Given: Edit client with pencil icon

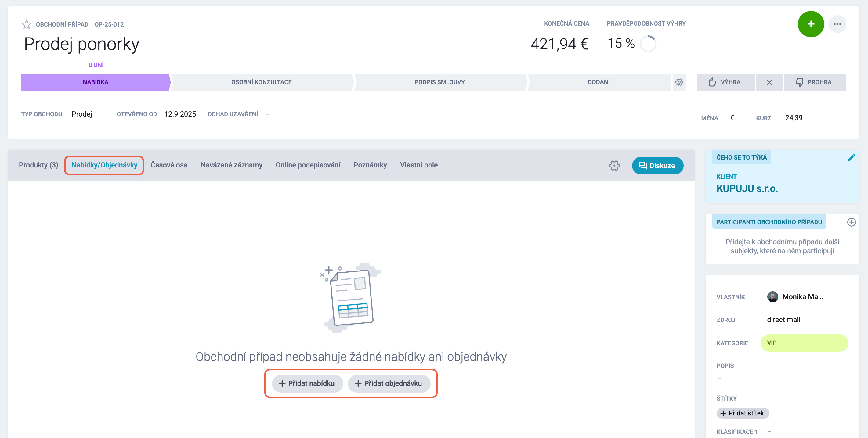Looking at the screenshot, I should (851, 158).
